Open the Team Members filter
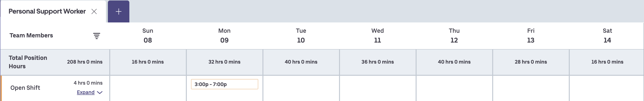This screenshot has width=644, height=101. (x=96, y=36)
